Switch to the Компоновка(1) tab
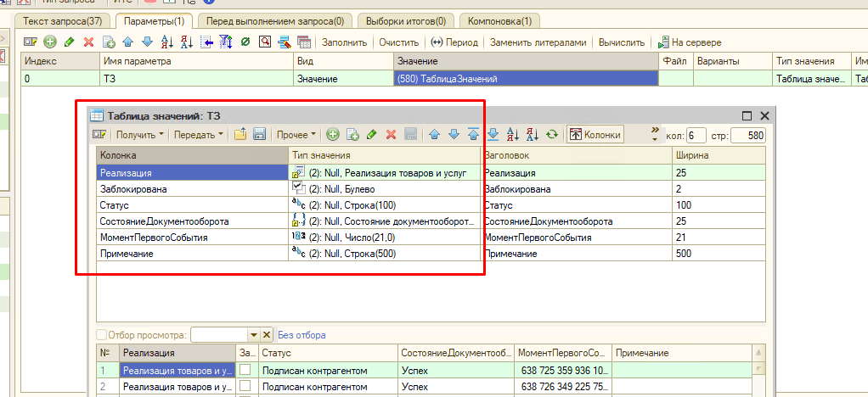This screenshot has width=868, height=397. 499,20
